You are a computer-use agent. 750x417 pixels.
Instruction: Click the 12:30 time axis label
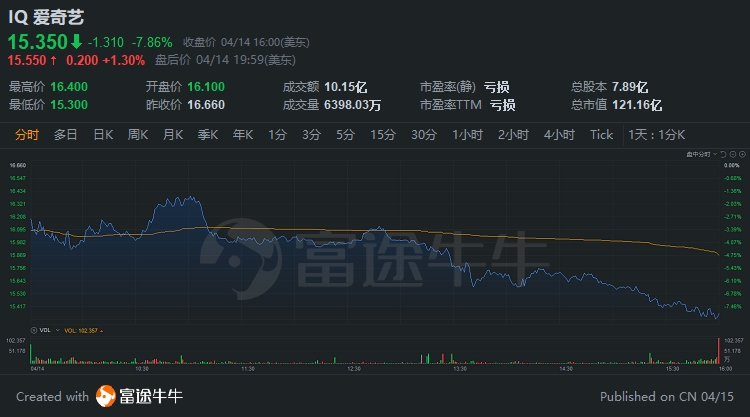(354, 369)
